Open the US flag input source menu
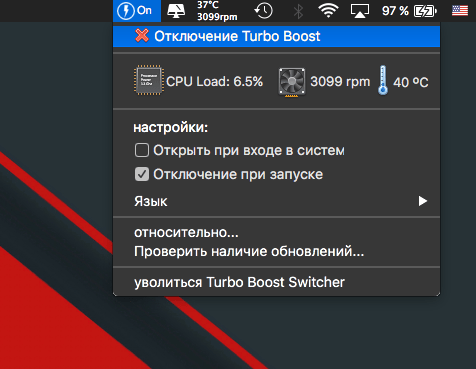This screenshot has height=369, width=476. [x=460, y=11]
